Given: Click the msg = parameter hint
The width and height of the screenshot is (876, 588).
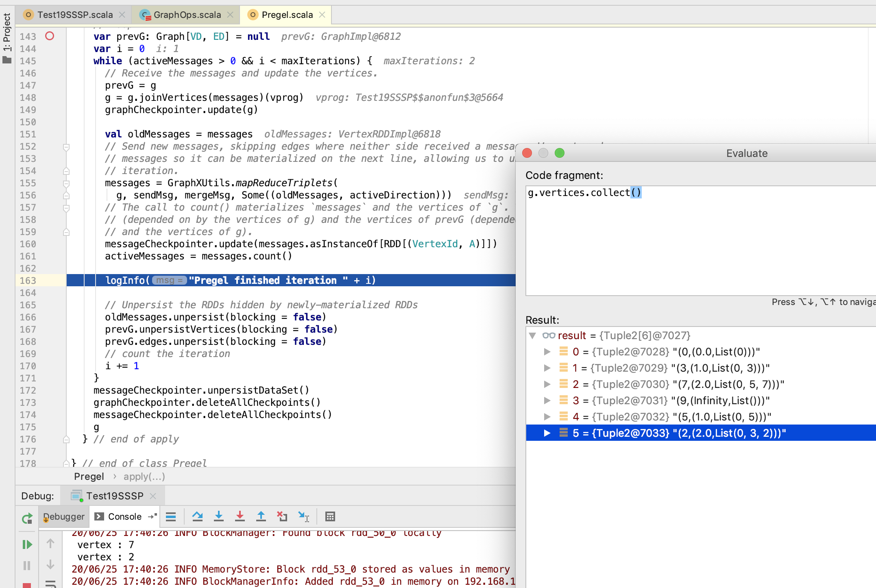Looking at the screenshot, I should (169, 280).
